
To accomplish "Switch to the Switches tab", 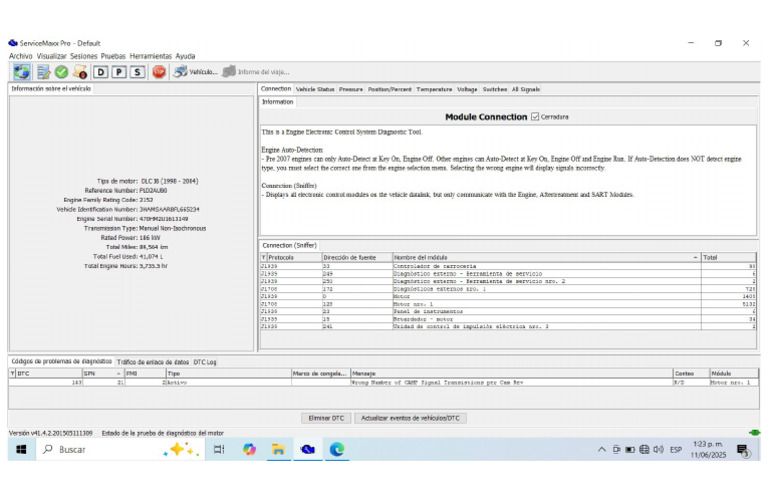I will pyautogui.click(x=495, y=89).
